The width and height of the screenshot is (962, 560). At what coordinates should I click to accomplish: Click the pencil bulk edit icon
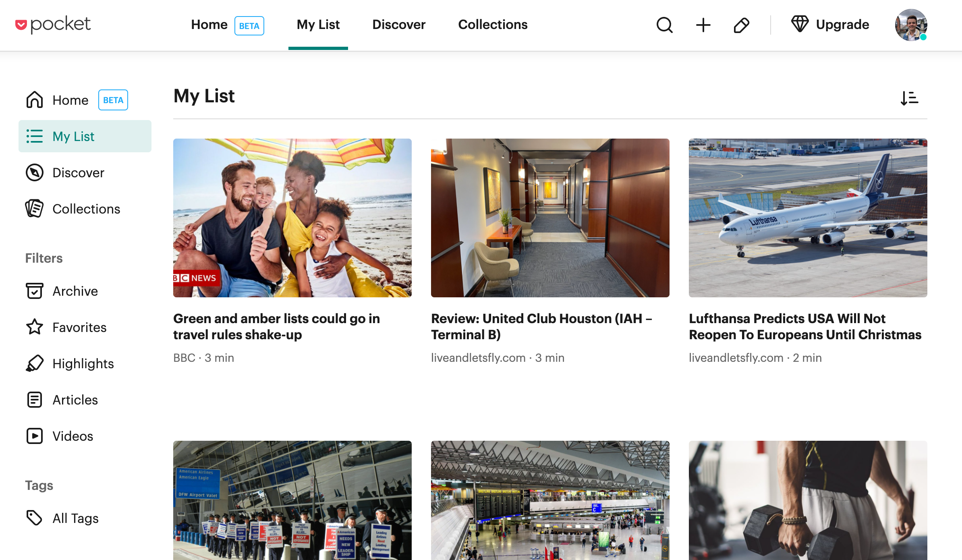point(741,25)
